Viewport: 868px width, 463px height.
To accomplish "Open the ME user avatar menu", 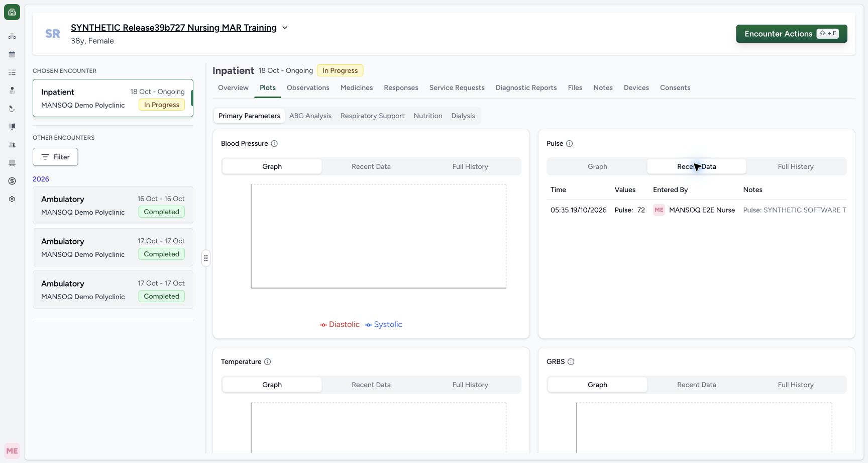I will [12, 451].
